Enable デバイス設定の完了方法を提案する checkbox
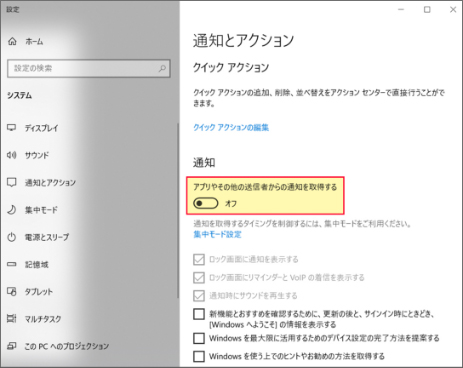Screen dimensions: 463x368 click(x=199, y=338)
